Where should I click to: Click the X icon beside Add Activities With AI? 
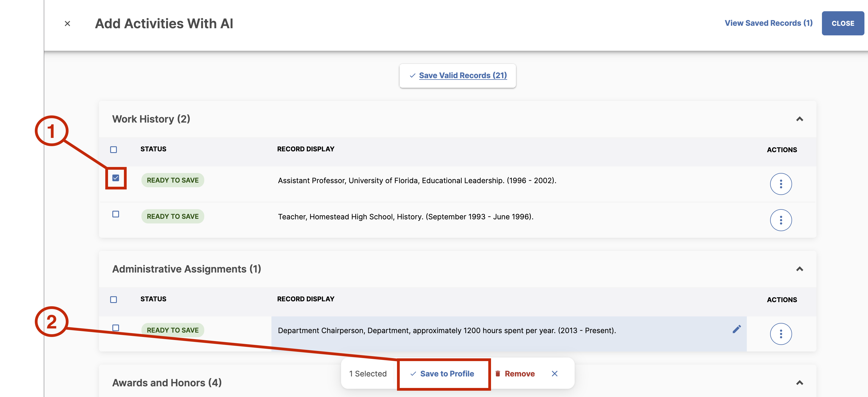[67, 24]
